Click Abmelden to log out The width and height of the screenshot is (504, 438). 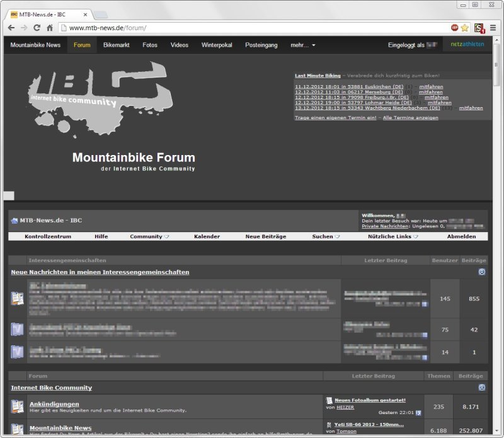click(462, 236)
